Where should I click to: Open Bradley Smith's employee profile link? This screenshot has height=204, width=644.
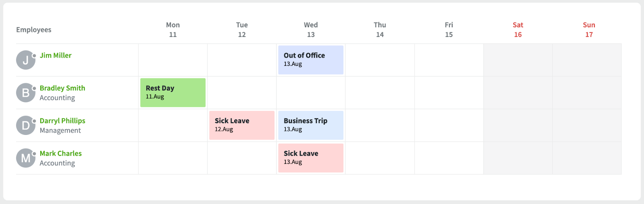click(62, 88)
